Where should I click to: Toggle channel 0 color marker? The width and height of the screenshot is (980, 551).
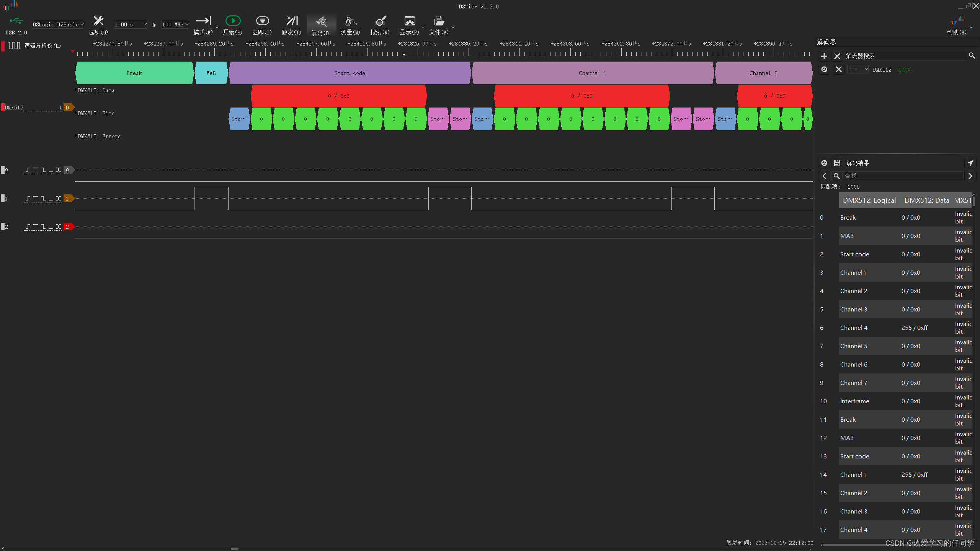click(x=3, y=170)
